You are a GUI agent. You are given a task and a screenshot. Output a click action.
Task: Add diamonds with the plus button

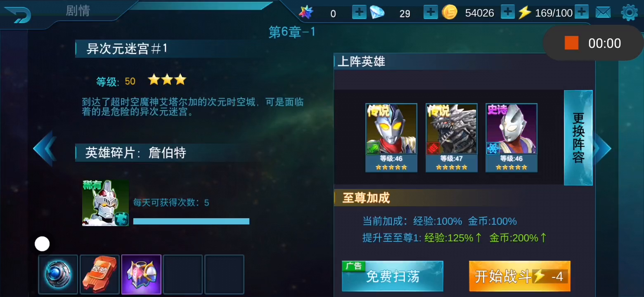[431, 12]
